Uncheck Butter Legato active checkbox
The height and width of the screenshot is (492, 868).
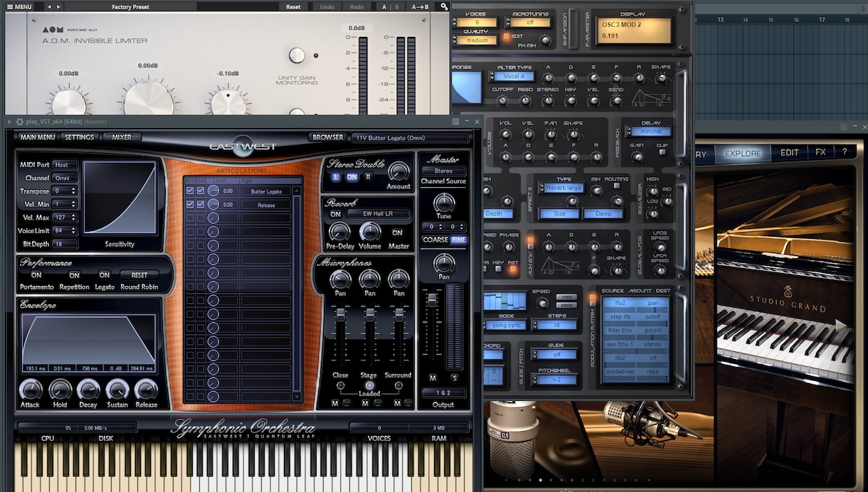(190, 191)
